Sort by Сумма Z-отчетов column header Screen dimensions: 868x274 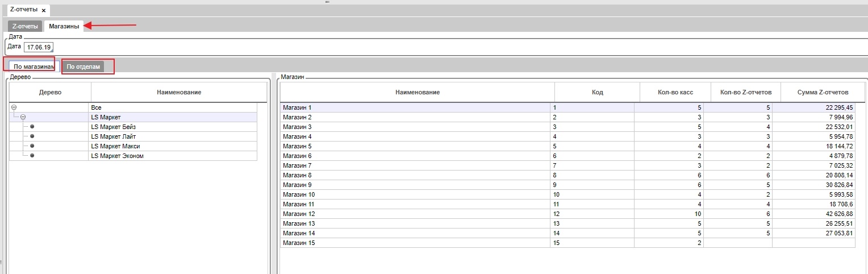click(x=823, y=92)
